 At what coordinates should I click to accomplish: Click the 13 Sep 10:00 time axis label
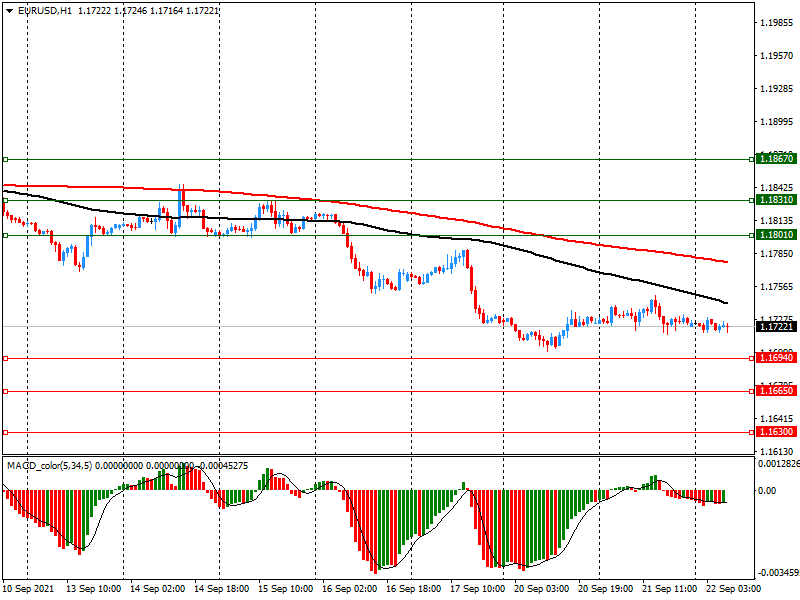click(x=93, y=589)
